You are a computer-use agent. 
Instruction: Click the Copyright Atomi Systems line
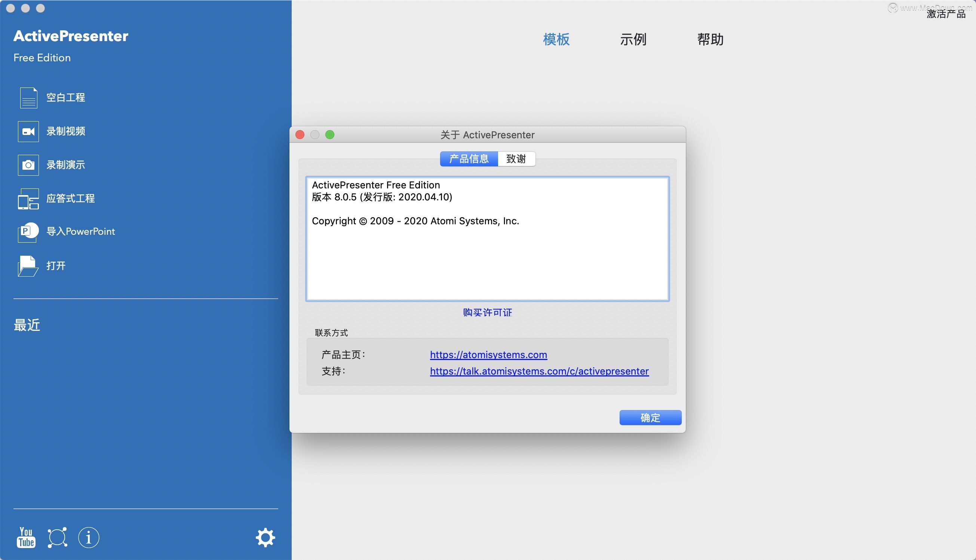tap(415, 221)
